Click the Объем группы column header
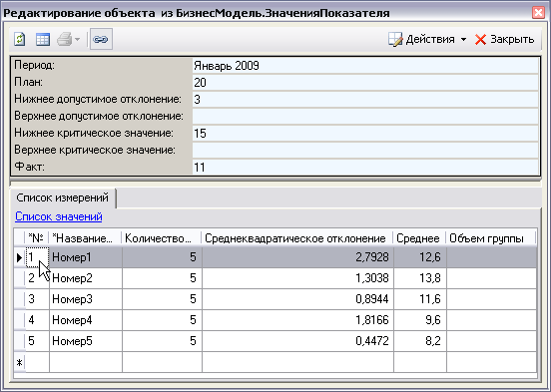 (x=491, y=238)
